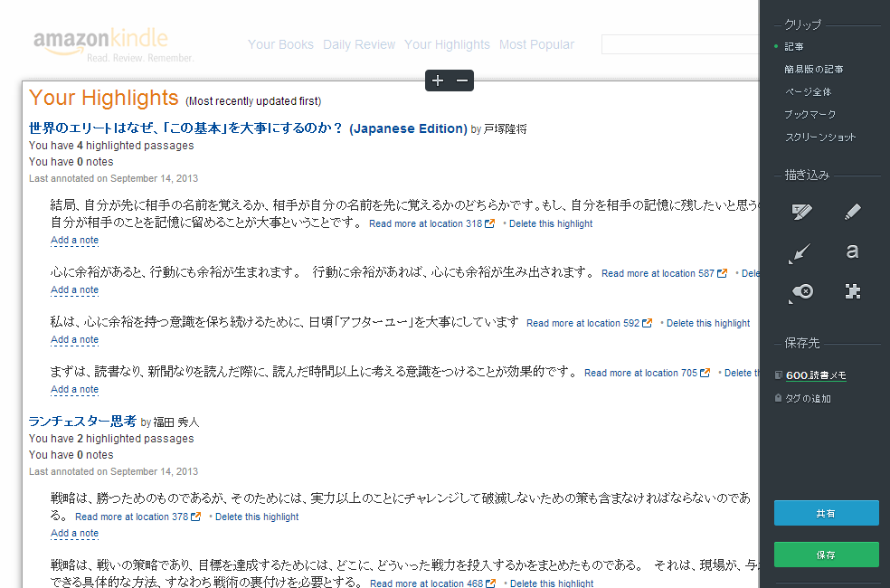Click Read more at location 378
The image size is (890, 588).
(x=132, y=517)
